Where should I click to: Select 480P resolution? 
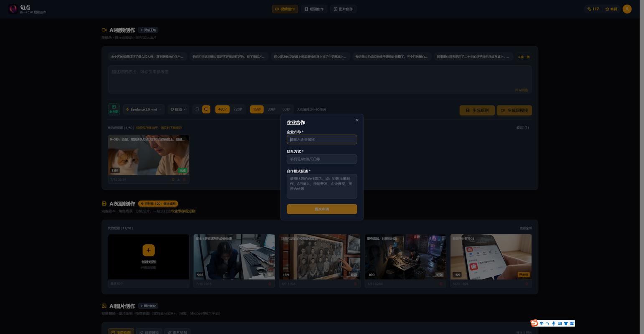(222, 109)
